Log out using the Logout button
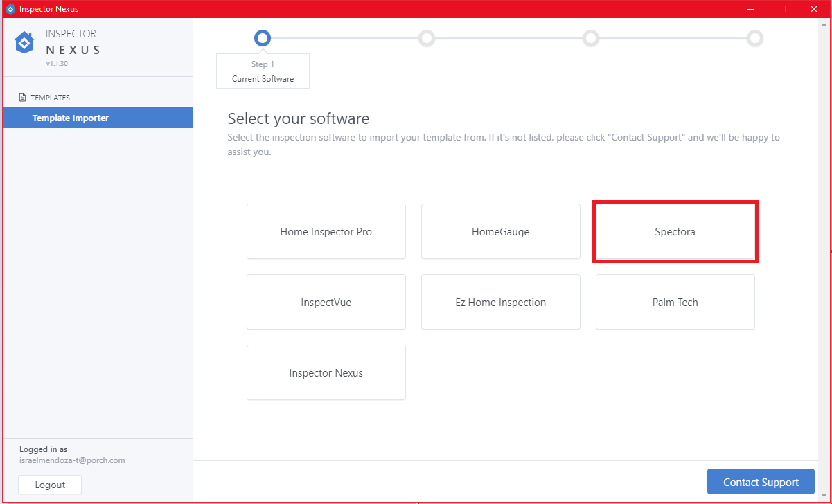 [50, 485]
